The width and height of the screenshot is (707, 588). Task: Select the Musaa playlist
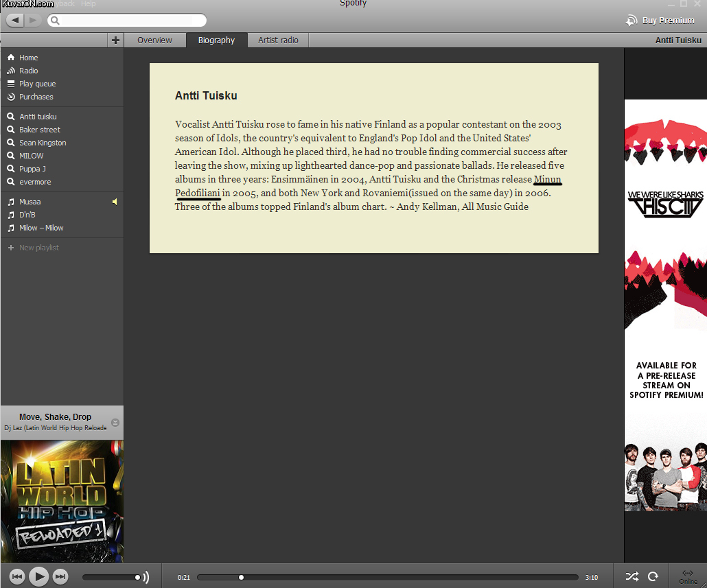point(30,202)
